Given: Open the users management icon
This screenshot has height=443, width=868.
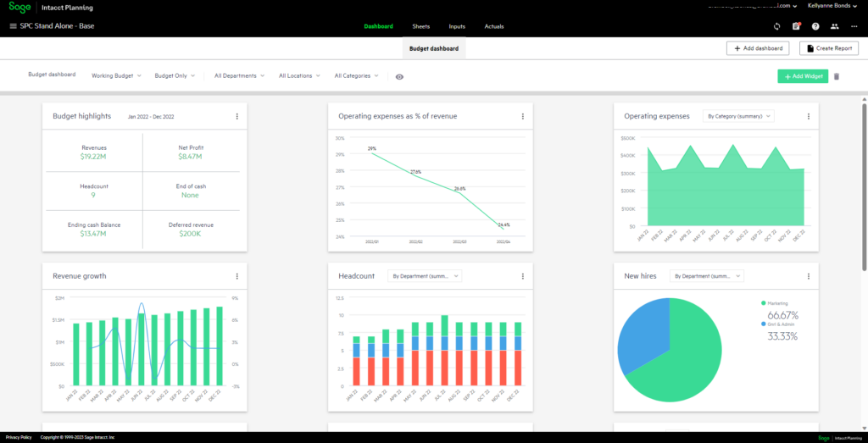Looking at the screenshot, I should (834, 26).
